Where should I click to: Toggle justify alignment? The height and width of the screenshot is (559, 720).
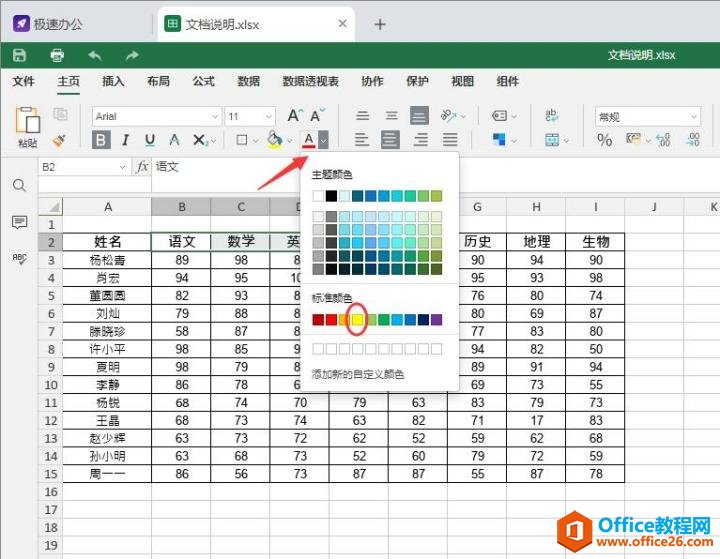(x=450, y=140)
